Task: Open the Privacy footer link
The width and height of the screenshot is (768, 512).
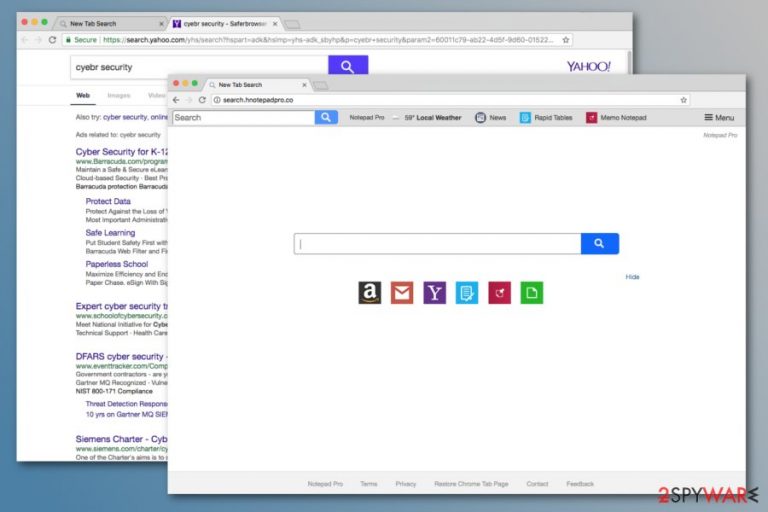Action: pos(406,484)
